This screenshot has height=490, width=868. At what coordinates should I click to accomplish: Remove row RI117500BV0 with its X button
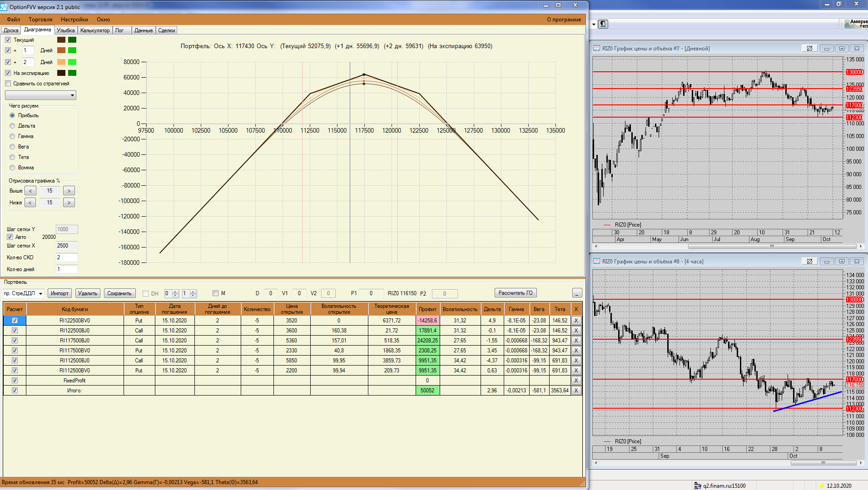click(x=576, y=350)
